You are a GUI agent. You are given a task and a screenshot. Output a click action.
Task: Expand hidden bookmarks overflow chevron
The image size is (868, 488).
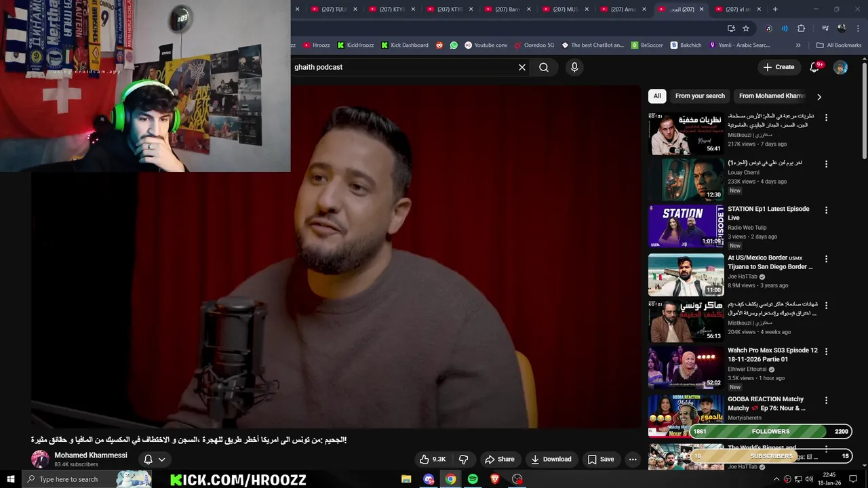pos(798,45)
